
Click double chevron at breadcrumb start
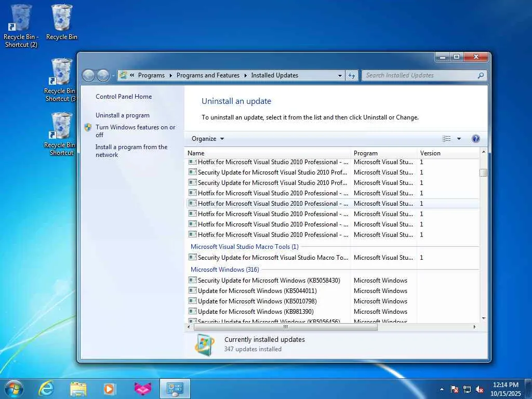pyautogui.click(x=132, y=75)
